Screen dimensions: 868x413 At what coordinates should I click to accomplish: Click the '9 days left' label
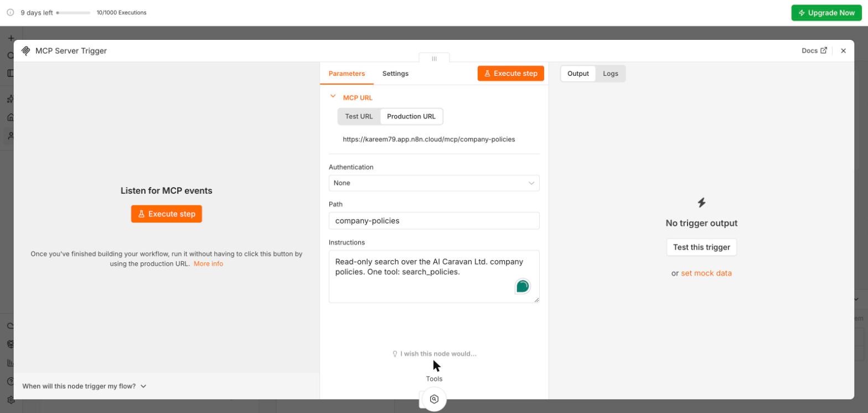tap(37, 13)
